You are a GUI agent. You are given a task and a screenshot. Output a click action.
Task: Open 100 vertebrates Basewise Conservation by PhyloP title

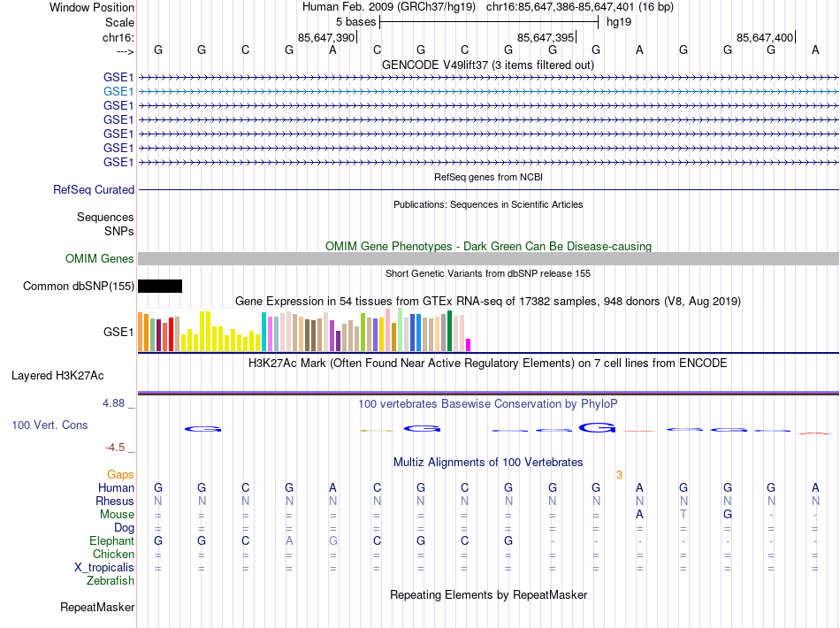coord(488,404)
